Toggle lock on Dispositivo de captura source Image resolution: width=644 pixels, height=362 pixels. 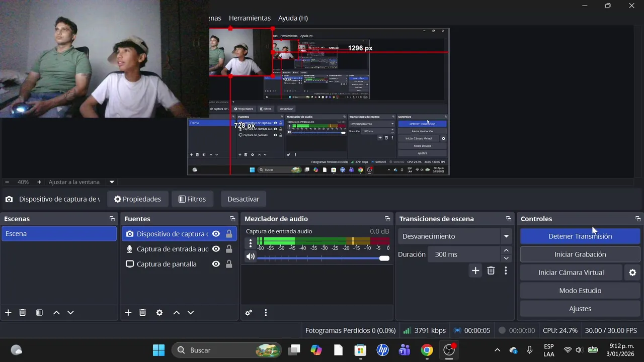point(229,234)
